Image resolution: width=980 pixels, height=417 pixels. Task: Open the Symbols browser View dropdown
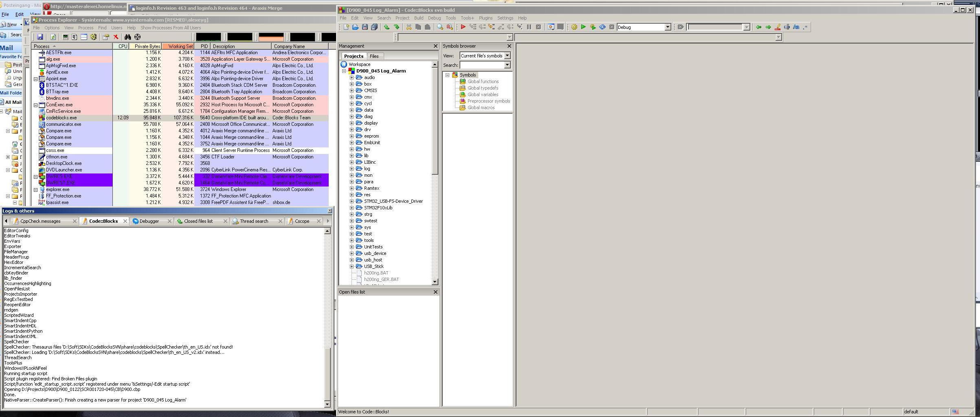coord(507,56)
